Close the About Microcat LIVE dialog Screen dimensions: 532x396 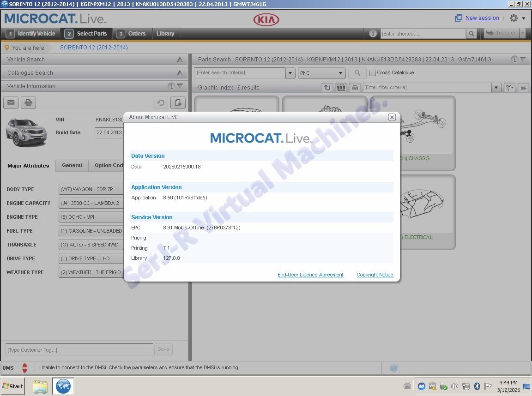pos(392,117)
